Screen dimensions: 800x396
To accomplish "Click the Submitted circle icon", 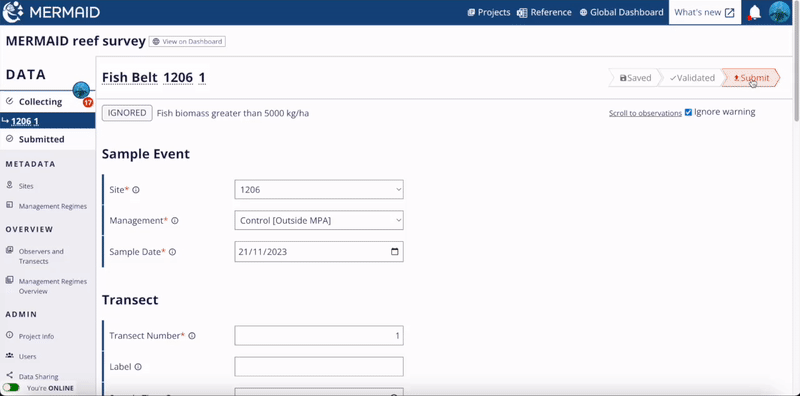I will [9, 139].
